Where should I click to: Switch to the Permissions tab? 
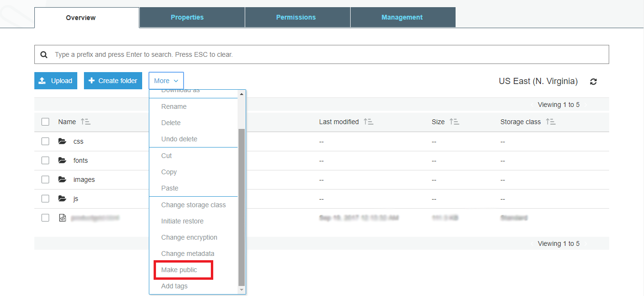296,17
